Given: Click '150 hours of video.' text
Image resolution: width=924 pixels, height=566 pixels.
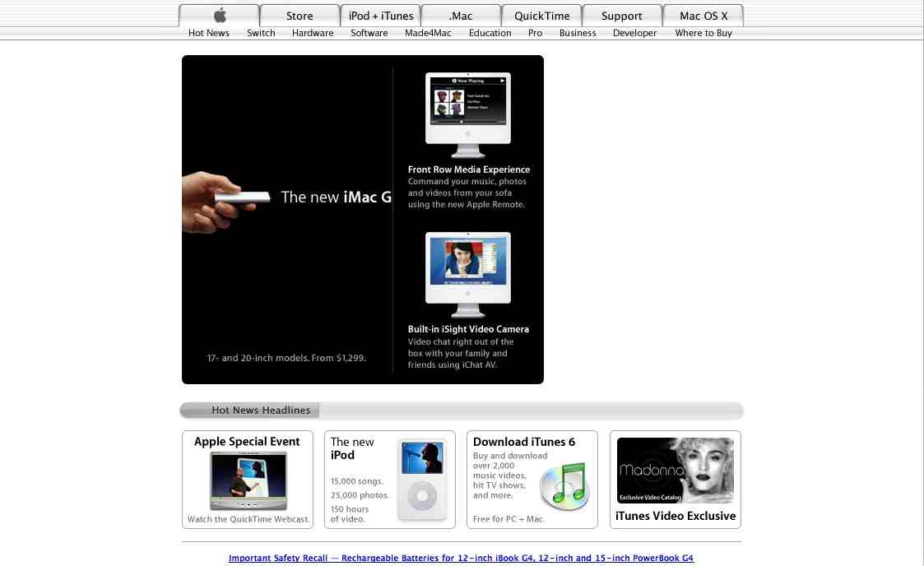Looking at the screenshot, I should pyautogui.click(x=350, y=513).
